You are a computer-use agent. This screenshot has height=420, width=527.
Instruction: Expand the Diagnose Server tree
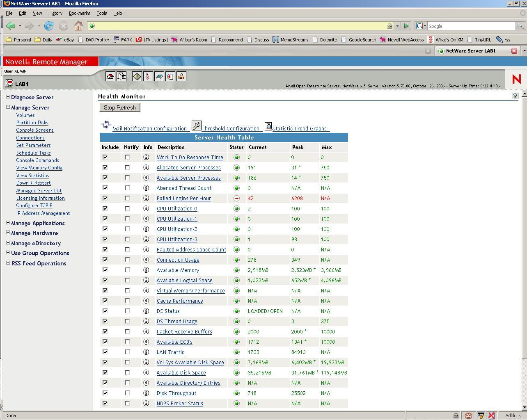pos(8,97)
